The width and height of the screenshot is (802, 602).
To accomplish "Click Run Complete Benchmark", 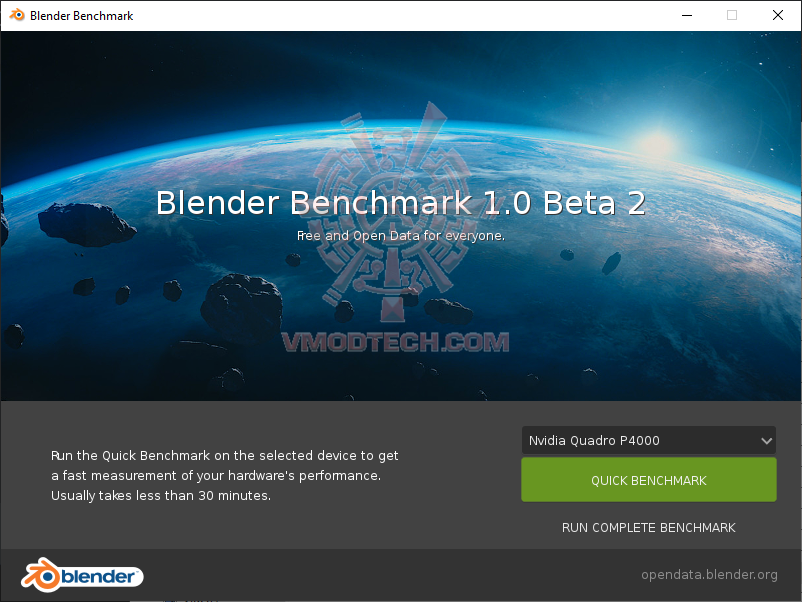I will [649, 528].
